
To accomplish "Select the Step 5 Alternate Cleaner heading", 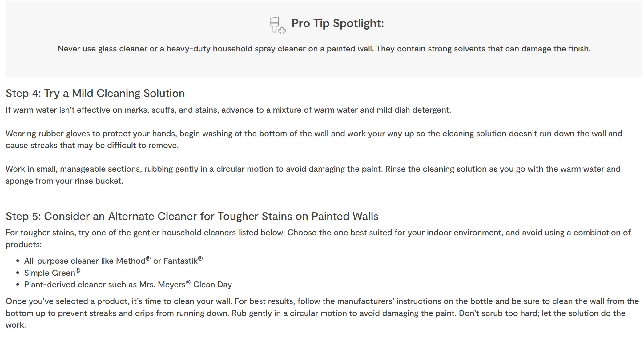I will [192, 216].
